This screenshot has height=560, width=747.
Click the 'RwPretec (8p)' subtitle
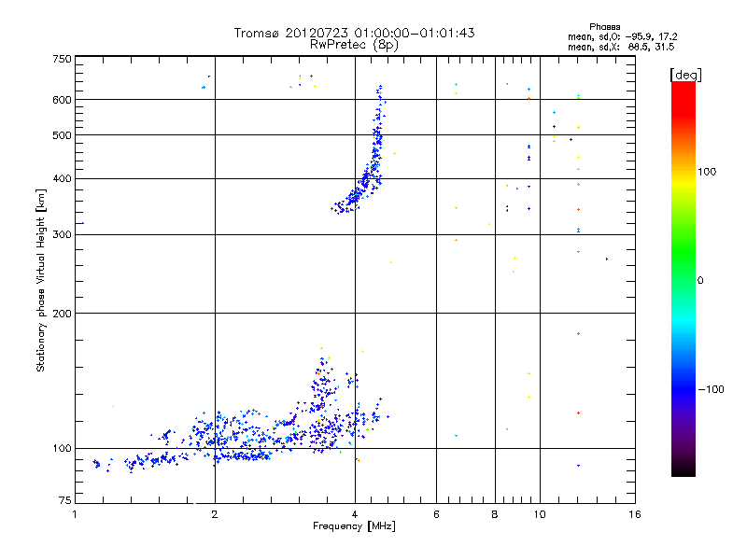(x=354, y=45)
